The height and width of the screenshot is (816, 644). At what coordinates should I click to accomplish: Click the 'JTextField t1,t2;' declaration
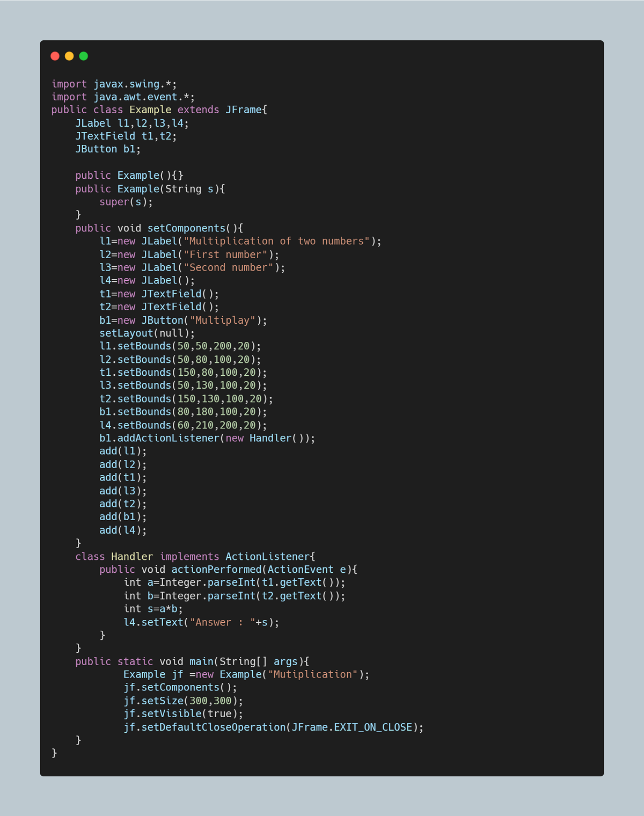[x=126, y=136]
